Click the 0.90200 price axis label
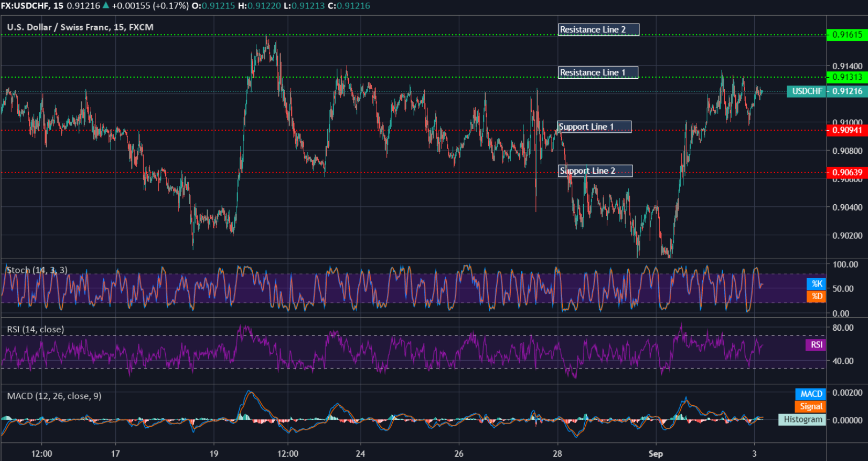 pyautogui.click(x=847, y=236)
